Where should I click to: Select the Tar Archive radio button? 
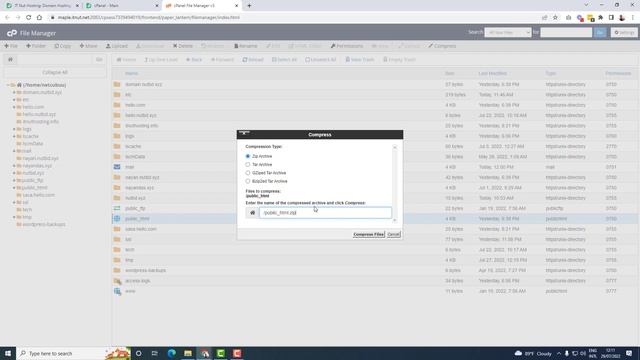click(248, 164)
